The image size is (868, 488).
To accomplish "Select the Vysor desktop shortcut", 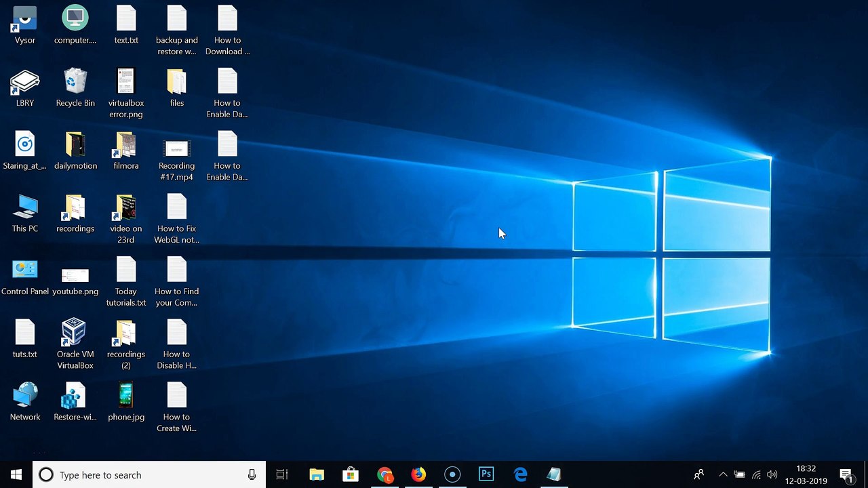I will pyautogui.click(x=25, y=24).
